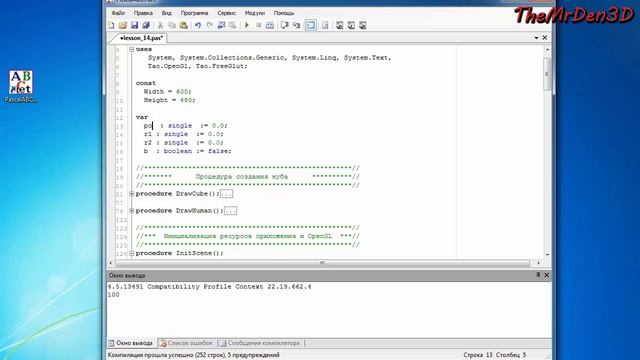
Task: Open the Файл menu
Action: click(118, 13)
